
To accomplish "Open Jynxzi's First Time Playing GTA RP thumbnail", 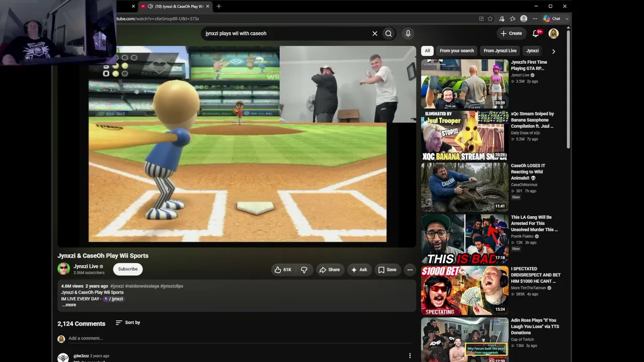I will [x=465, y=83].
